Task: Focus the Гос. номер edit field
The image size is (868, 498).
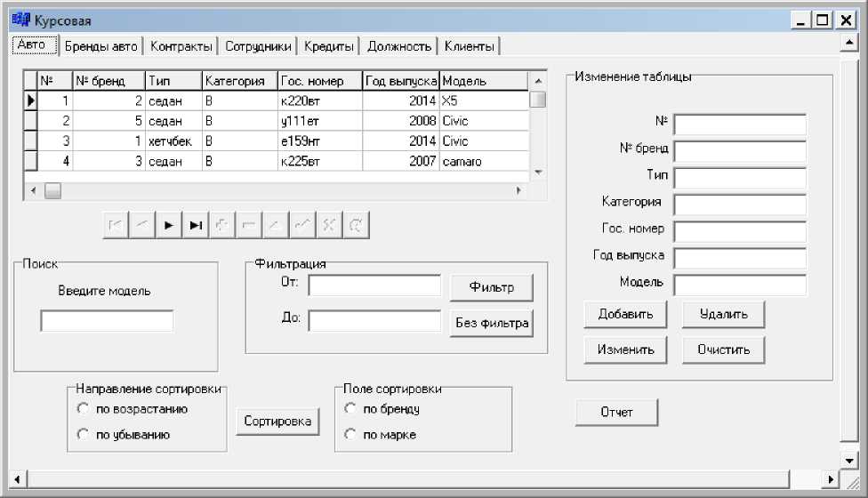Action: [x=740, y=231]
